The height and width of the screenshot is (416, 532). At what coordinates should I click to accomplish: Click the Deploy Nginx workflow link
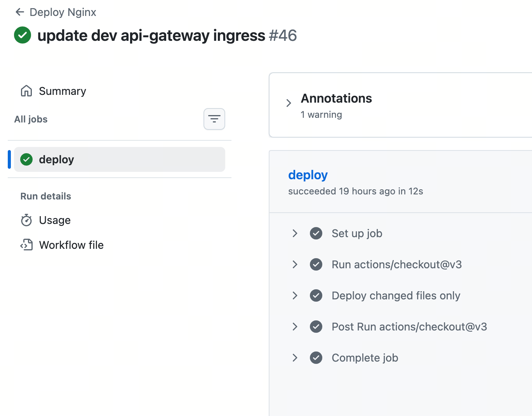click(63, 12)
